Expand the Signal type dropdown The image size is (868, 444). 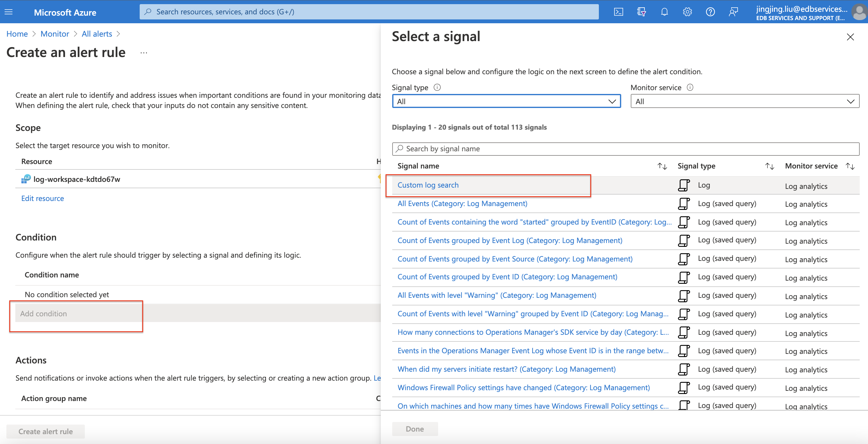506,101
